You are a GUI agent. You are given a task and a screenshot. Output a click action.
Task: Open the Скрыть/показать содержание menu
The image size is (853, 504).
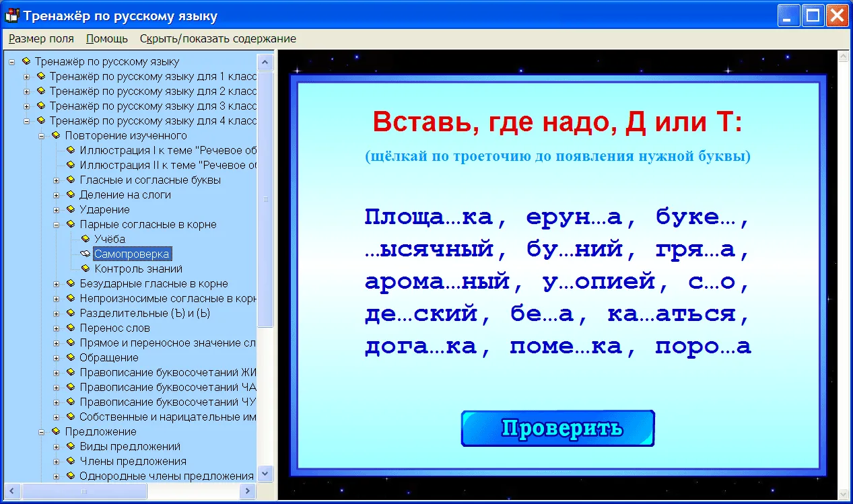[218, 39]
